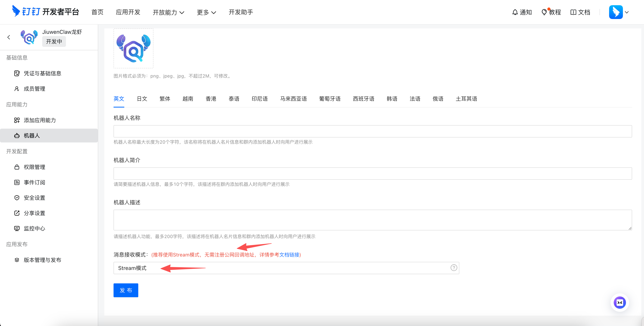The height and width of the screenshot is (326, 644).
Task: Open 事件订阅 event subscription
Action: pyautogui.click(x=34, y=182)
